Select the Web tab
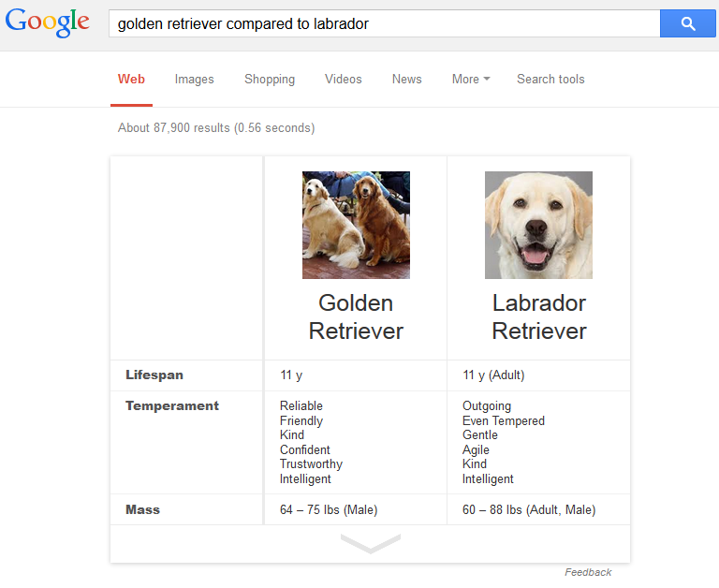This screenshot has height=588, width=719. (x=131, y=80)
